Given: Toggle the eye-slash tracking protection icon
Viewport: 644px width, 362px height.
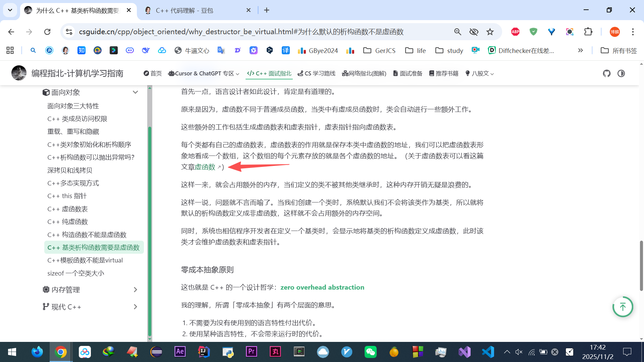Looking at the screenshot, I should (x=474, y=32).
